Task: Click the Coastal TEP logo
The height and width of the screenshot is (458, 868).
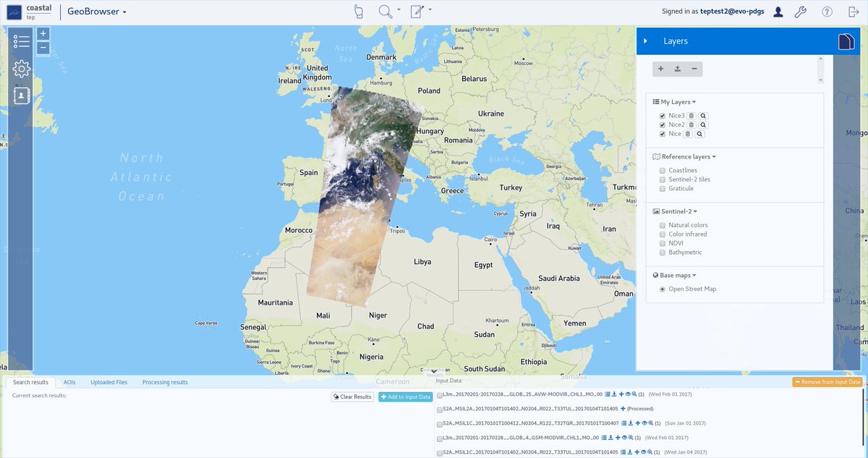Action: point(29,12)
